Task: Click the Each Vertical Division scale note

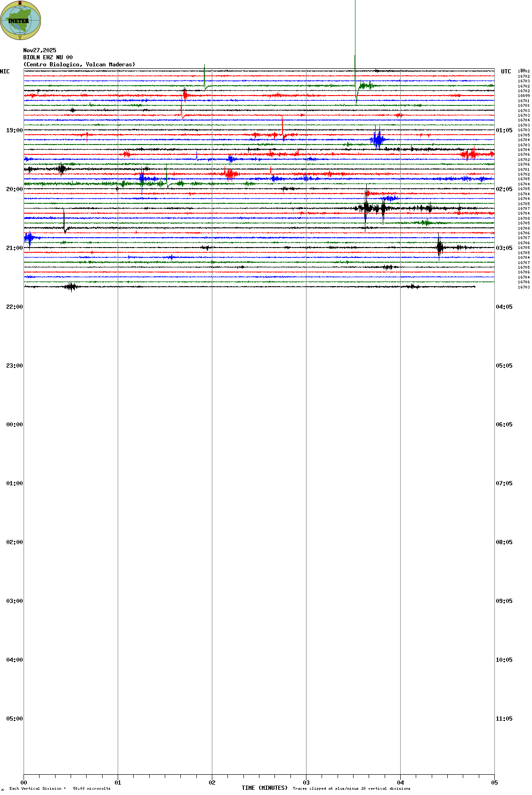Action: (60, 788)
